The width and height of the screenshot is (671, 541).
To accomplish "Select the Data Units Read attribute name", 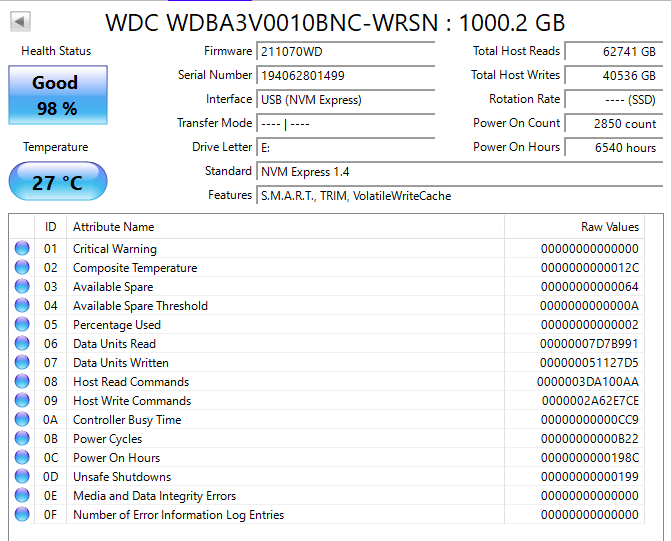I will (x=114, y=344).
